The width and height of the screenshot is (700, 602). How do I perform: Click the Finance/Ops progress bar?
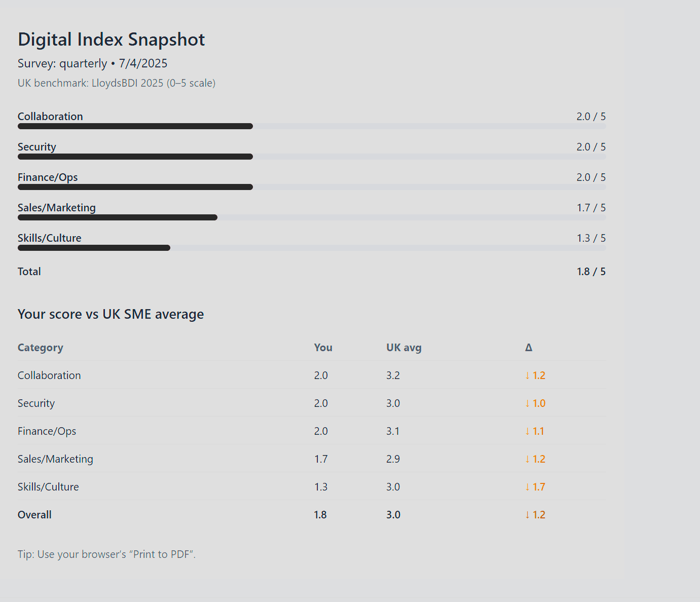[312, 187]
